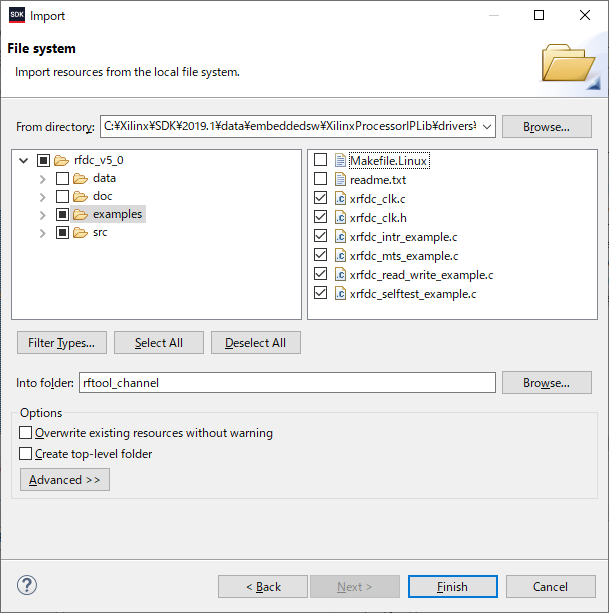
Task: Select the examples folder label
Action: [117, 214]
